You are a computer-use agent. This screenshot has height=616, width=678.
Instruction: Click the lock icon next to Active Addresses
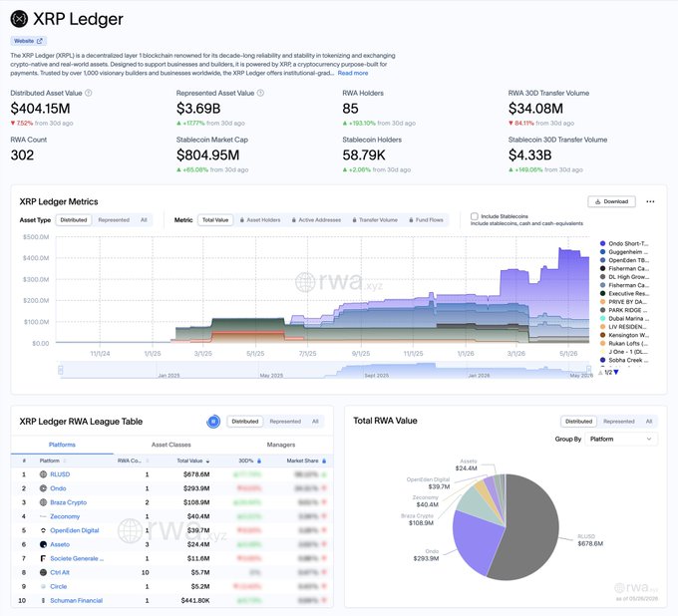(294, 220)
